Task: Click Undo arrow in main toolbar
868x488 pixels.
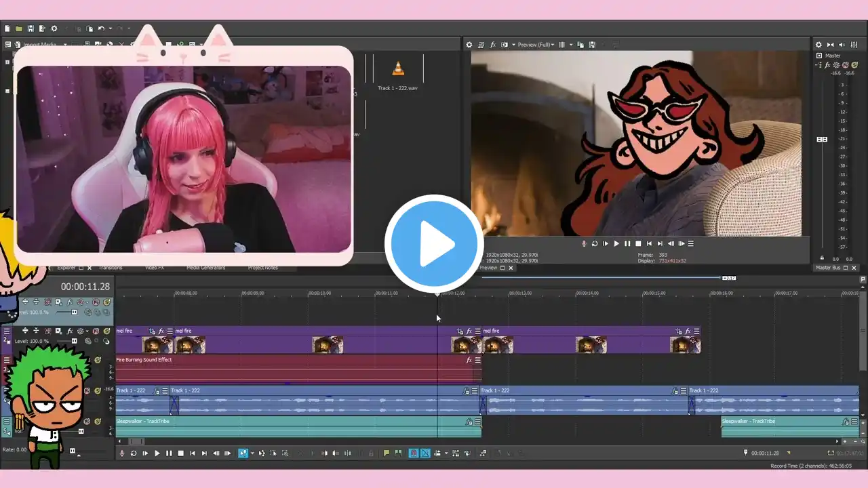Action: [101, 28]
